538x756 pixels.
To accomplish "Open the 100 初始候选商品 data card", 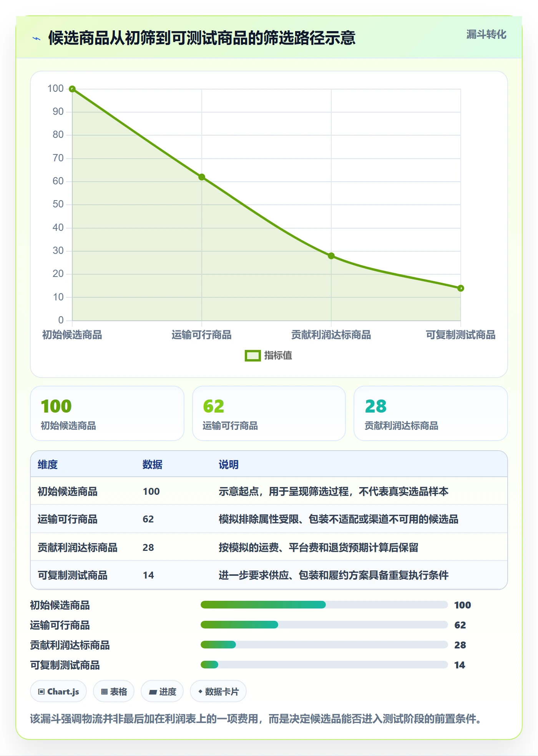I will coord(107,413).
